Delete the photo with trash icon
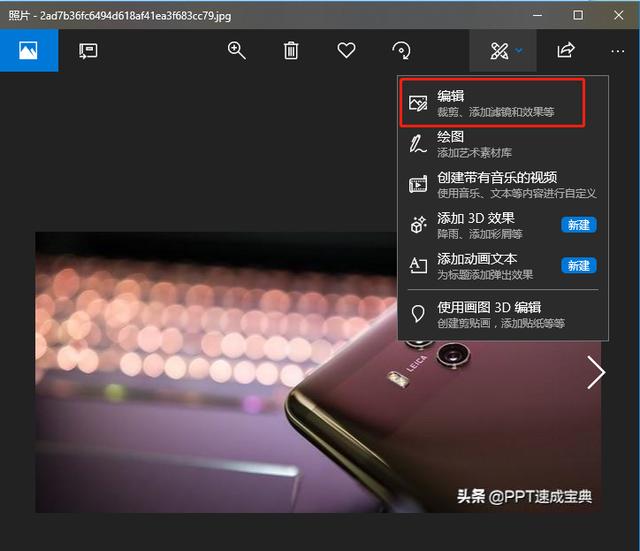 point(291,51)
